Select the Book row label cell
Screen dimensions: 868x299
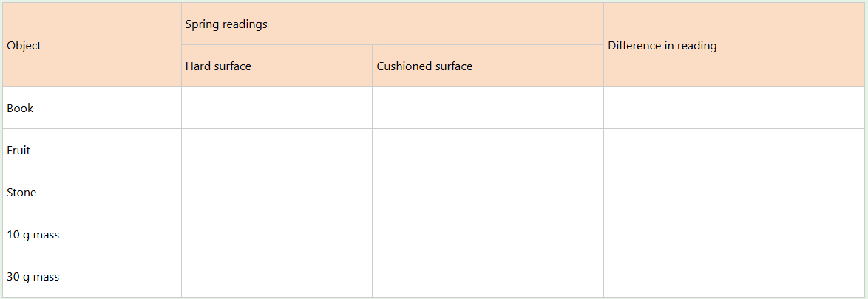tap(92, 109)
